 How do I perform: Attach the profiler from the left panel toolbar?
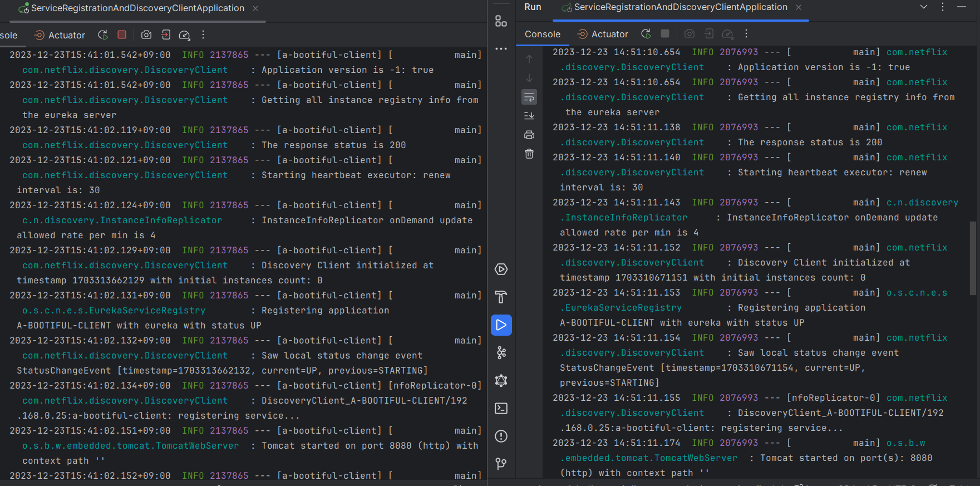coord(185,35)
